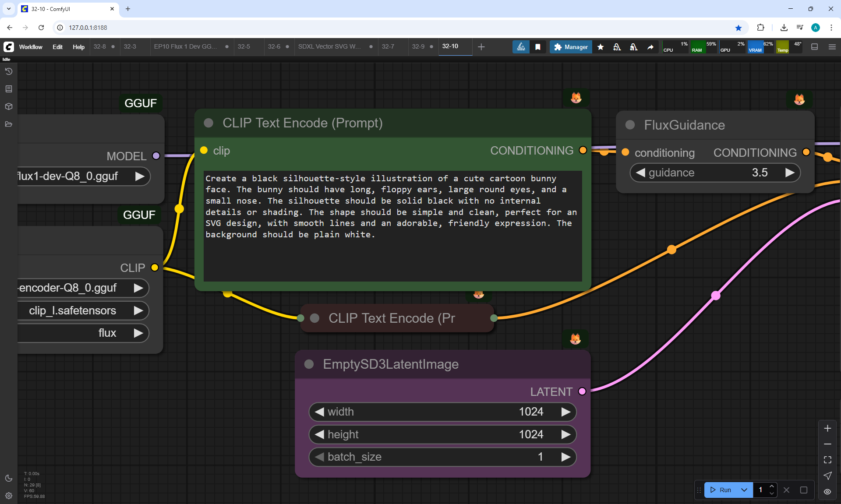The height and width of the screenshot is (504, 841).
Task: Click the star favorites icon near Manager
Action: tap(601, 47)
